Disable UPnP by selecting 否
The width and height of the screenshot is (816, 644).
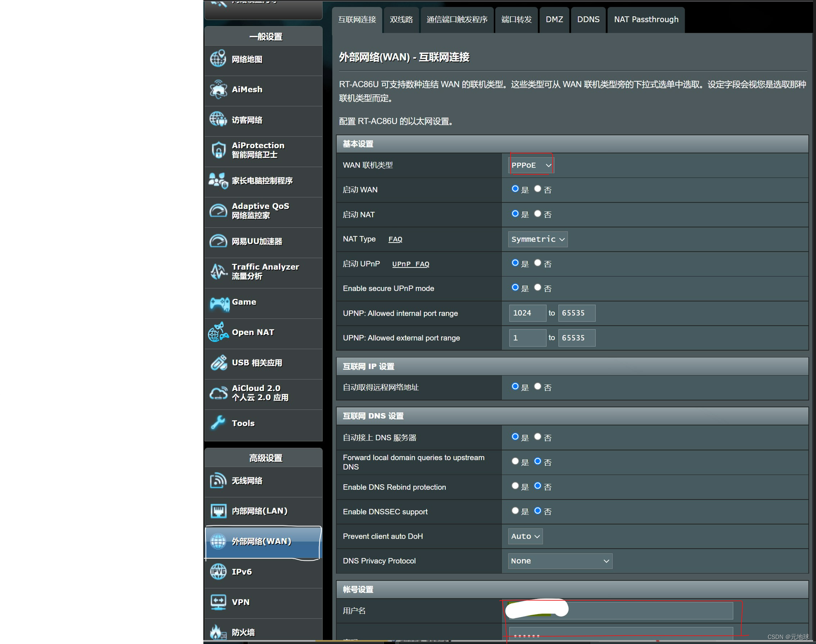[x=537, y=263]
